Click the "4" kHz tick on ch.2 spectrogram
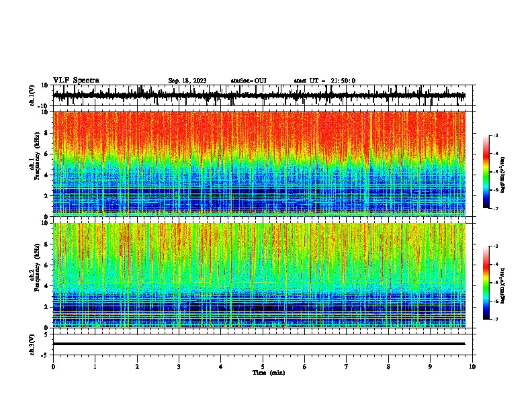Image resolution: width=532 pixels, height=411 pixels. pyautogui.click(x=46, y=286)
